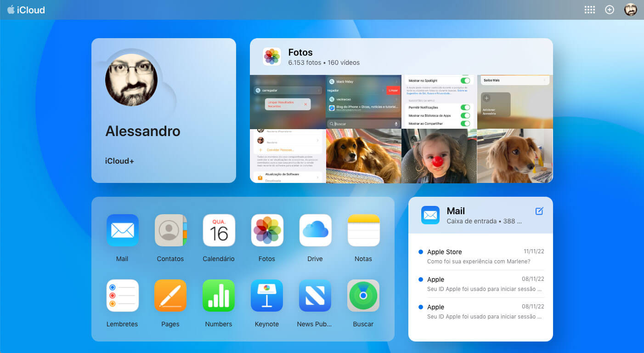The image size is (644, 353).
Task: Open the Fotos widget title
Action: pos(300,52)
